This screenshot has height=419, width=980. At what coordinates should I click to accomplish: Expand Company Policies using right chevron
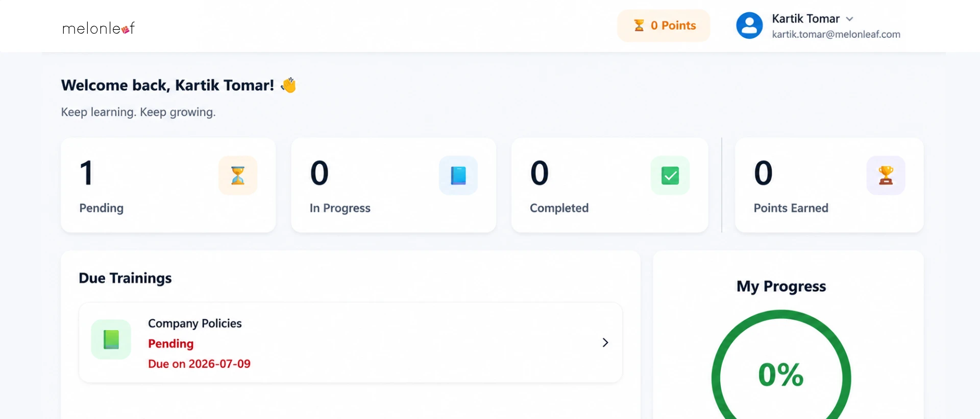tap(605, 342)
